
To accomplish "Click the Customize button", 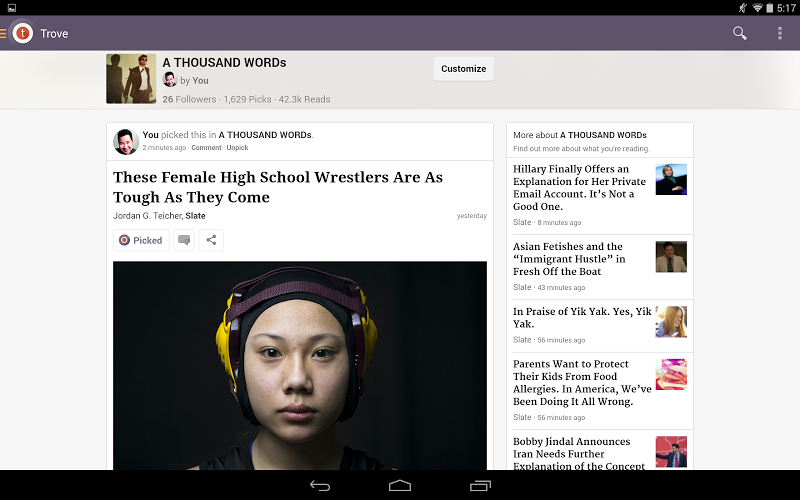I will coord(463,69).
